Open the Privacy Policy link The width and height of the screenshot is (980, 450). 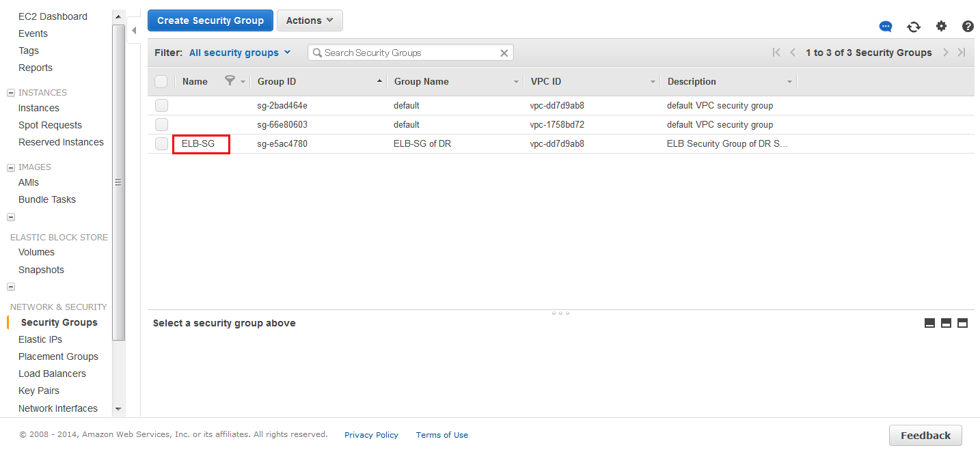click(x=371, y=435)
